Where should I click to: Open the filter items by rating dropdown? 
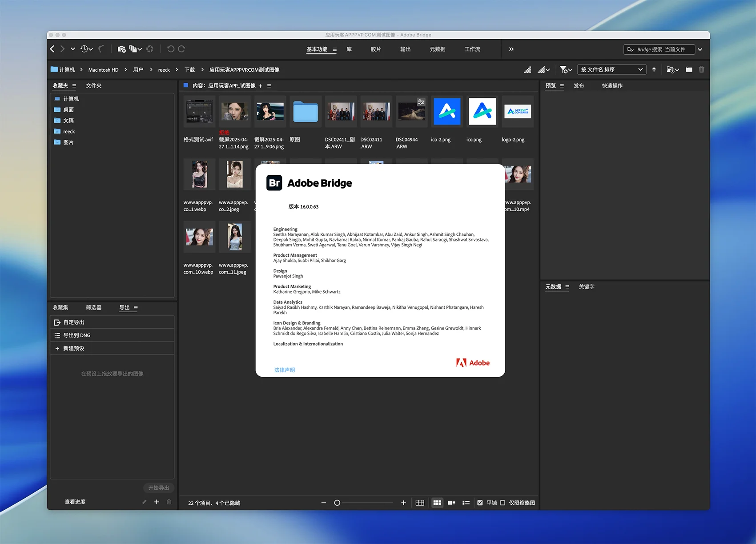click(x=566, y=69)
